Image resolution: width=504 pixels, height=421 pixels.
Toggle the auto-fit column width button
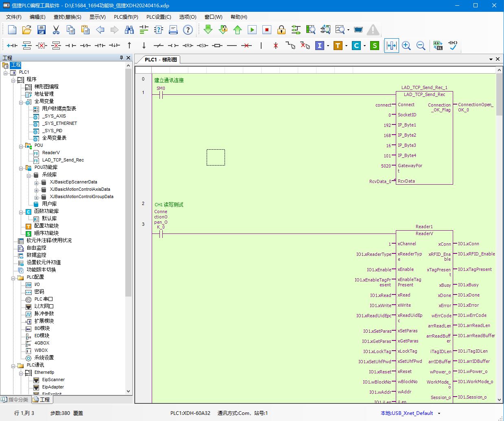(391, 46)
